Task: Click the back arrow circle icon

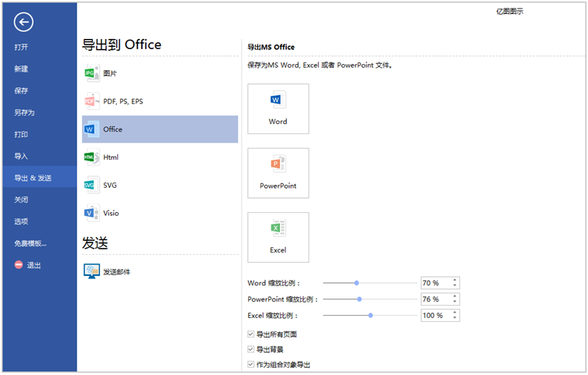Action: pyautogui.click(x=23, y=22)
